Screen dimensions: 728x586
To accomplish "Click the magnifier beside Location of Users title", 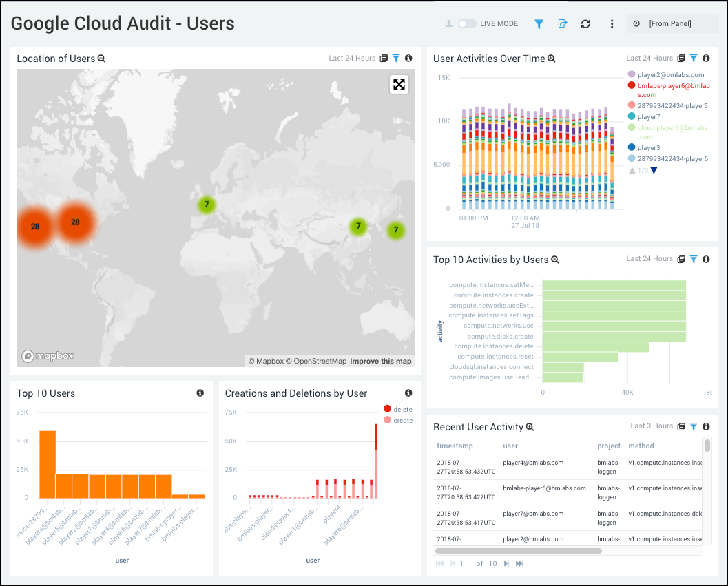I will 101,59.
